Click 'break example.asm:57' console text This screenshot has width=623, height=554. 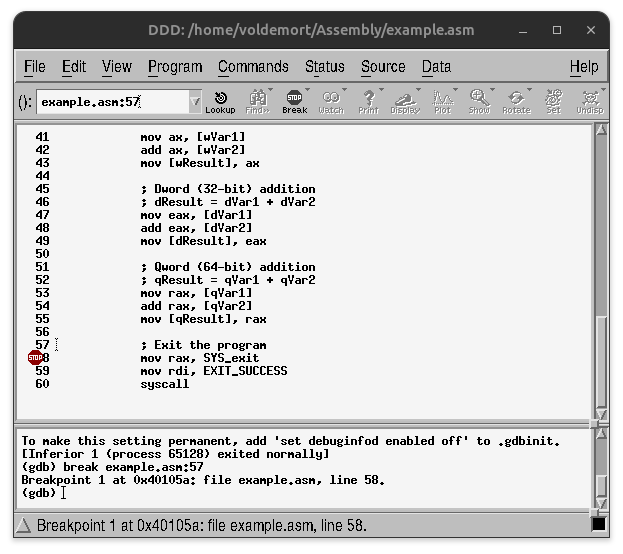coord(134,467)
